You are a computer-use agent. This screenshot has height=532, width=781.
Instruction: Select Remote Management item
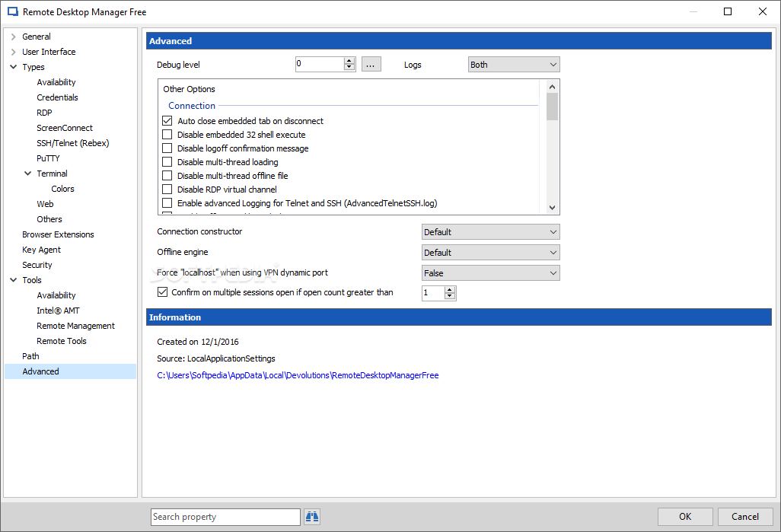75,326
